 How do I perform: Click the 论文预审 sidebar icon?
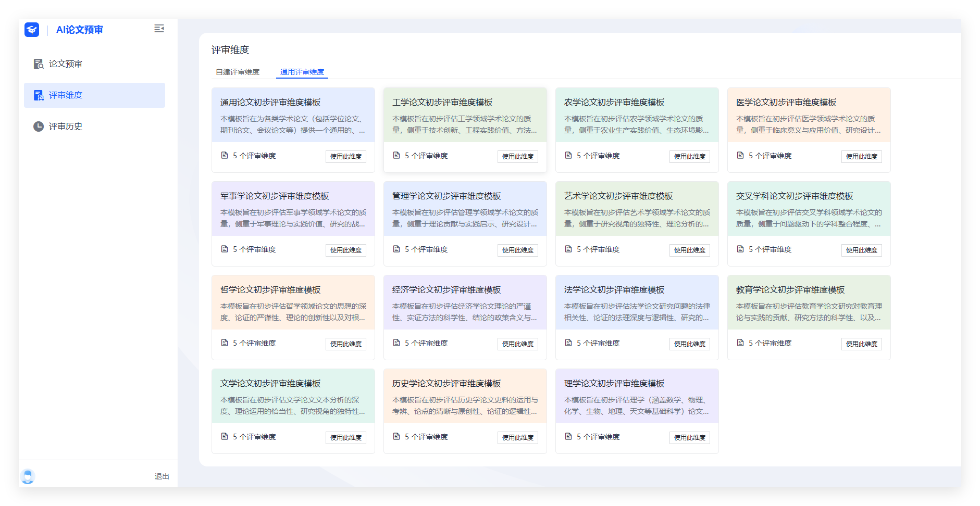39,64
